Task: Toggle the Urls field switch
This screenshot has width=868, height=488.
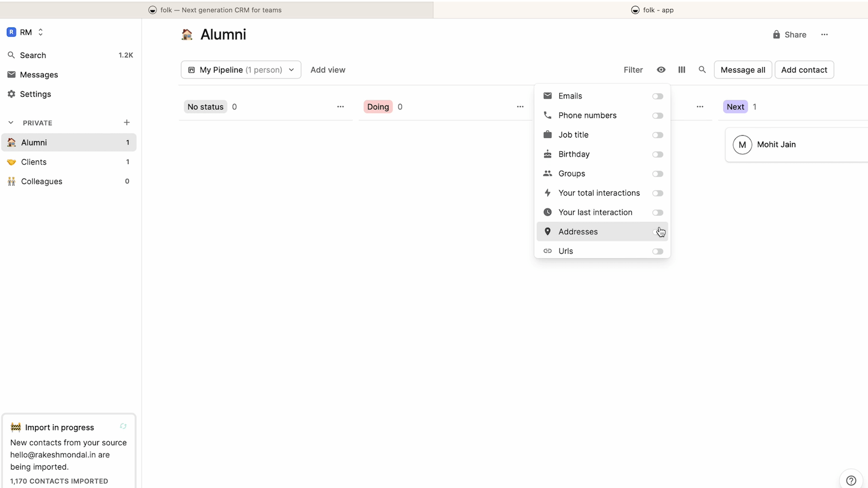Action: tap(657, 251)
